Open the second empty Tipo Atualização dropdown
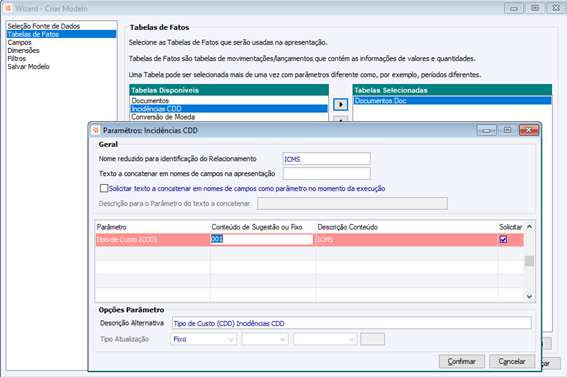This screenshot has height=377, width=567. click(265, 339)
